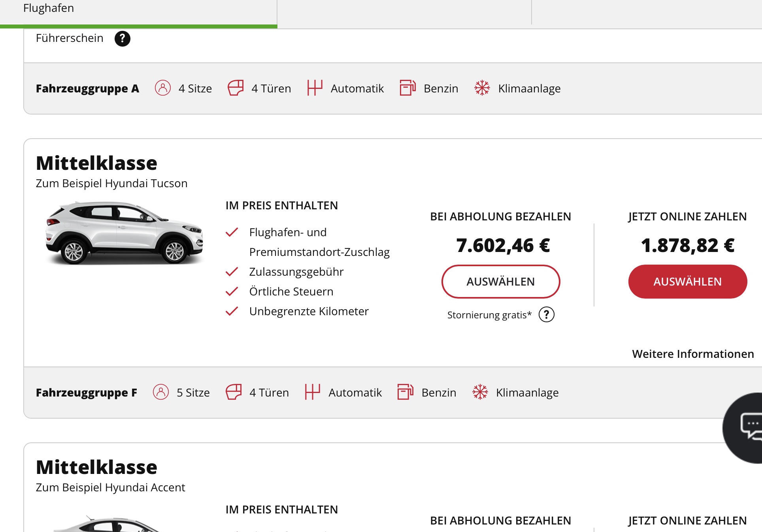Click seats icon in Fahrzeuggruppe A row
Image resolution: width=762 pixels, height=532 pixels.
[x=162, y=88]
